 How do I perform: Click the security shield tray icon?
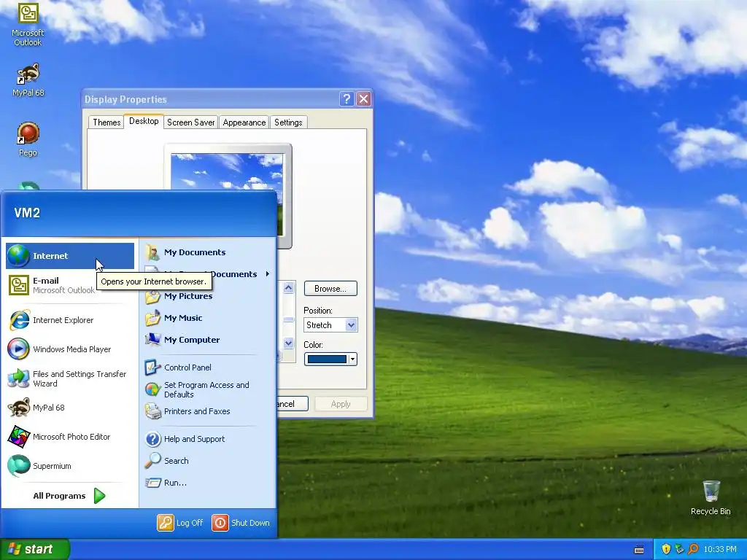pos(666,549)
